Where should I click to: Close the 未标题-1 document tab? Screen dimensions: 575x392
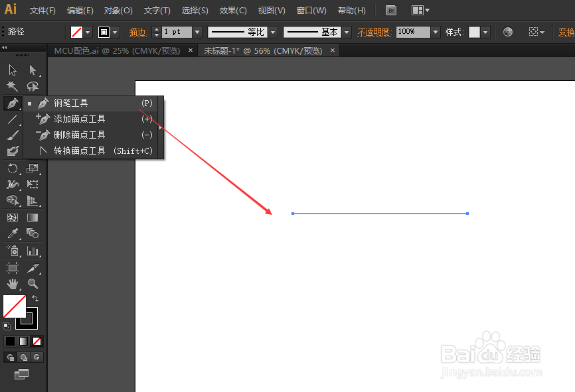tap(332, 50)
